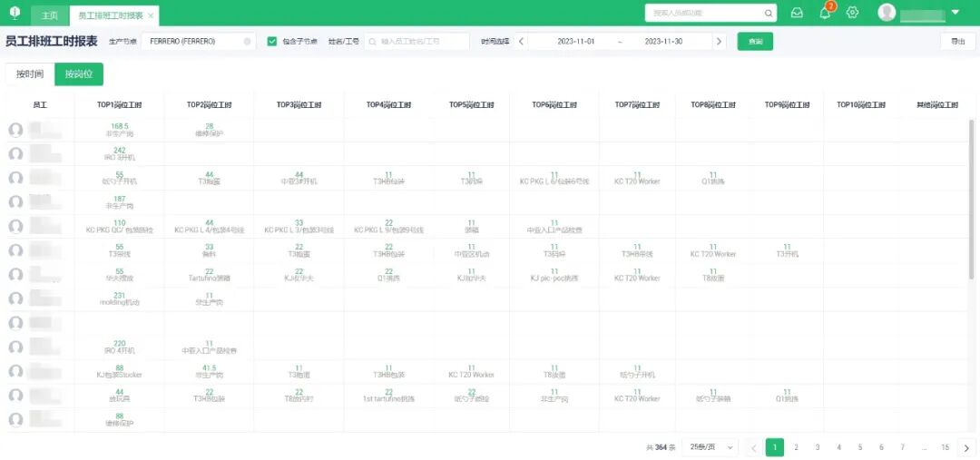Click the 231 molding机动 cell
This screenshot has width=980, height=460.
click(119, 299)
